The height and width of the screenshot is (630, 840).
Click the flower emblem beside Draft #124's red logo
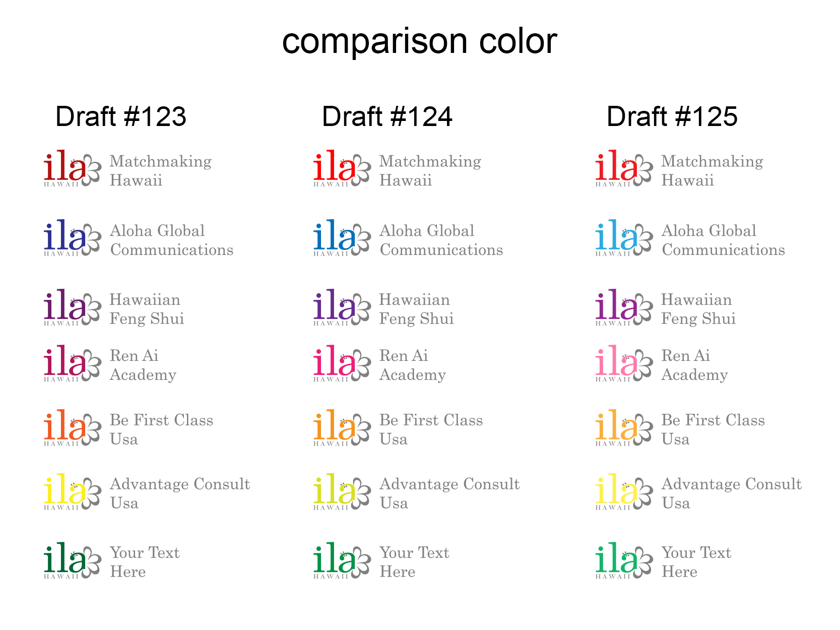coord(361,170)
